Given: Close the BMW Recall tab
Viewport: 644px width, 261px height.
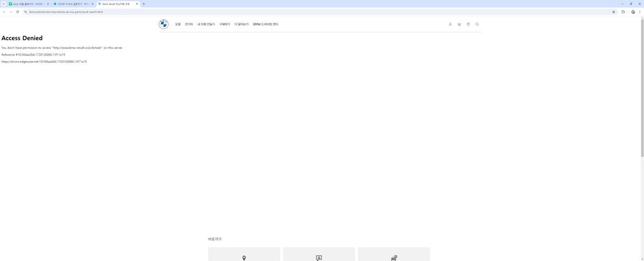Looking at the screenshot, I should (x=137, y=4).
